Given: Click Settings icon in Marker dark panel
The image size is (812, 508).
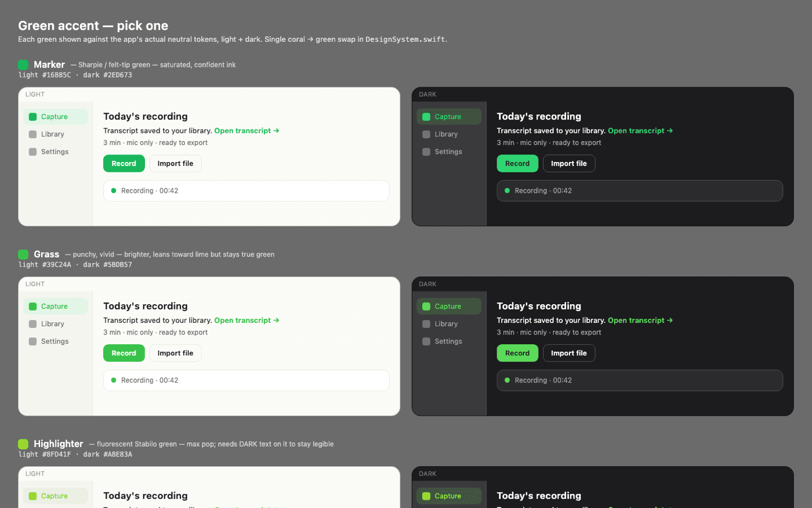Looking at the screenshot, I should (426, 152).
